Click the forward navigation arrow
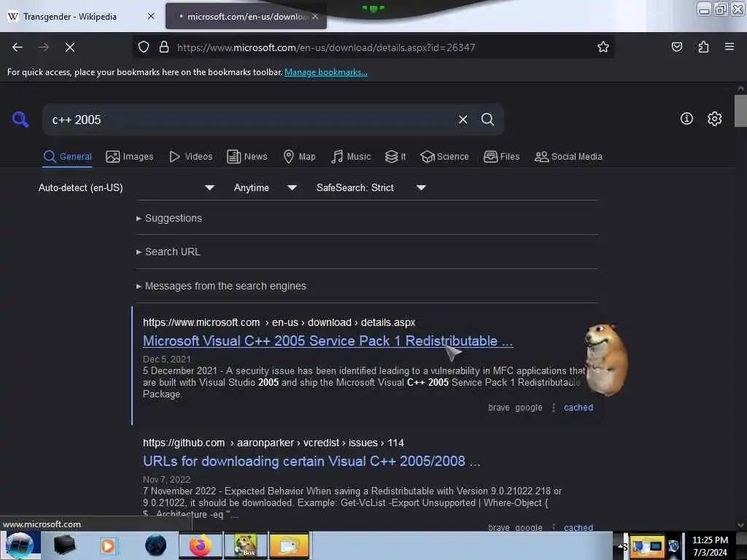 [x=43, y=47]
